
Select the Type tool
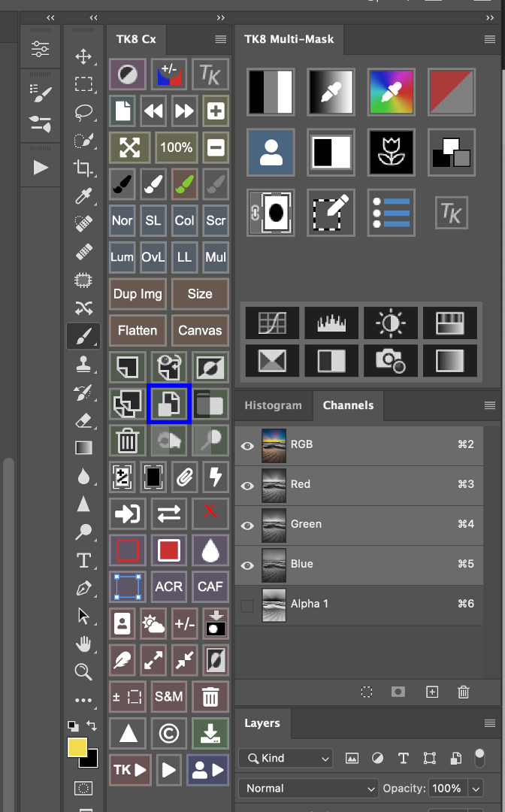tap(83, 560)
